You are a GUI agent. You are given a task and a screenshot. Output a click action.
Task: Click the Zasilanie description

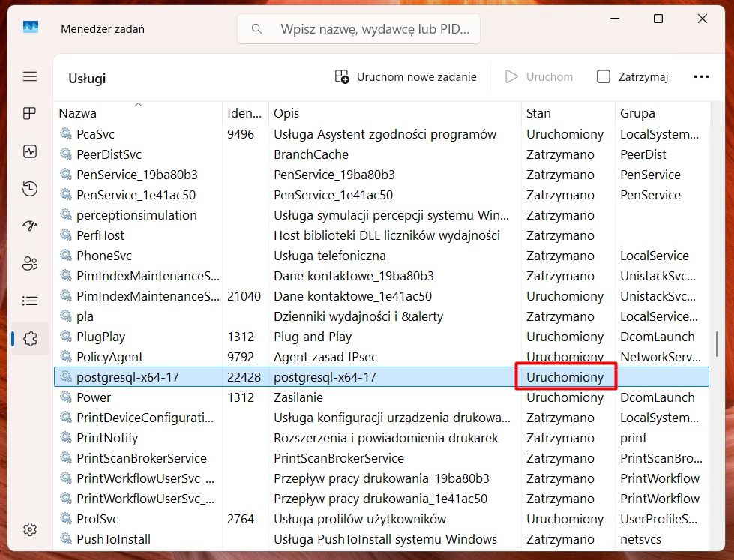298,397
